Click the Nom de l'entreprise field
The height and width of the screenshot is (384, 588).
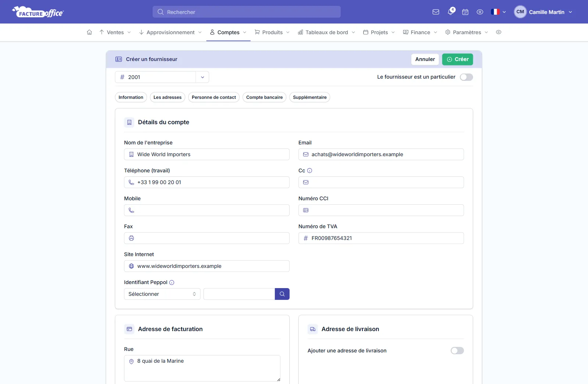tap(207, 154)
